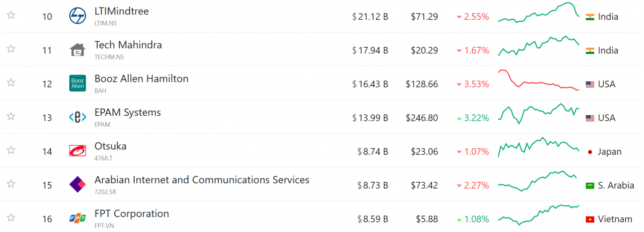Click the Vietnam flag icon

click(590, 219)
